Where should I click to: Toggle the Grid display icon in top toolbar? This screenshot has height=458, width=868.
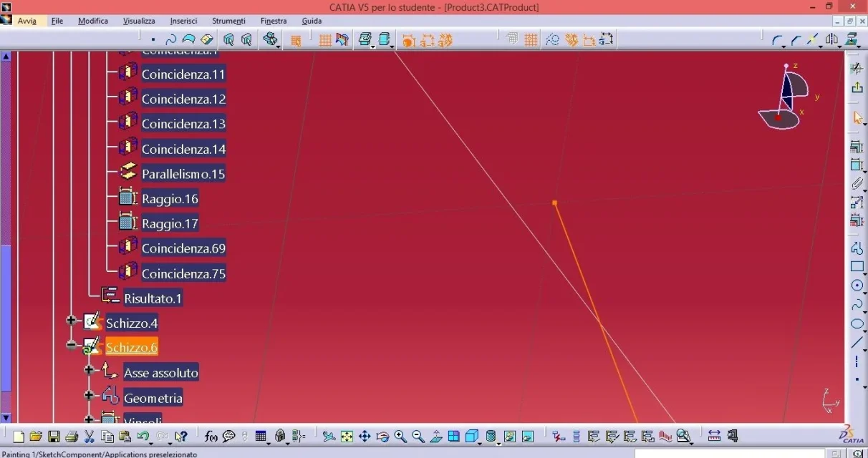[324, 41]
